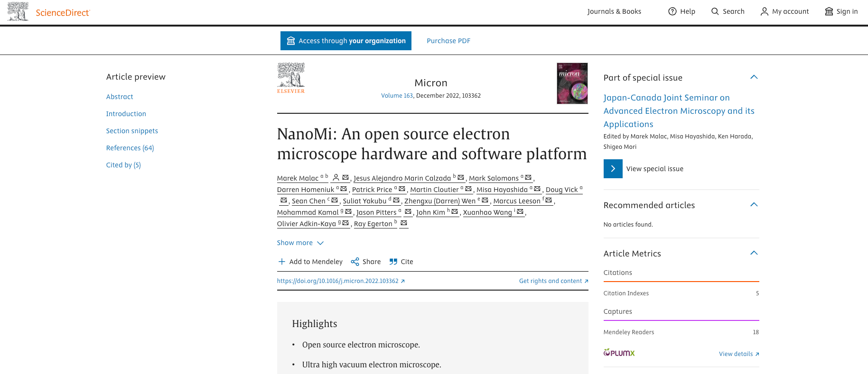The width and height of the screenshot is (868, 374).
Task: Open My account person icon
Action: coord(764,11)
